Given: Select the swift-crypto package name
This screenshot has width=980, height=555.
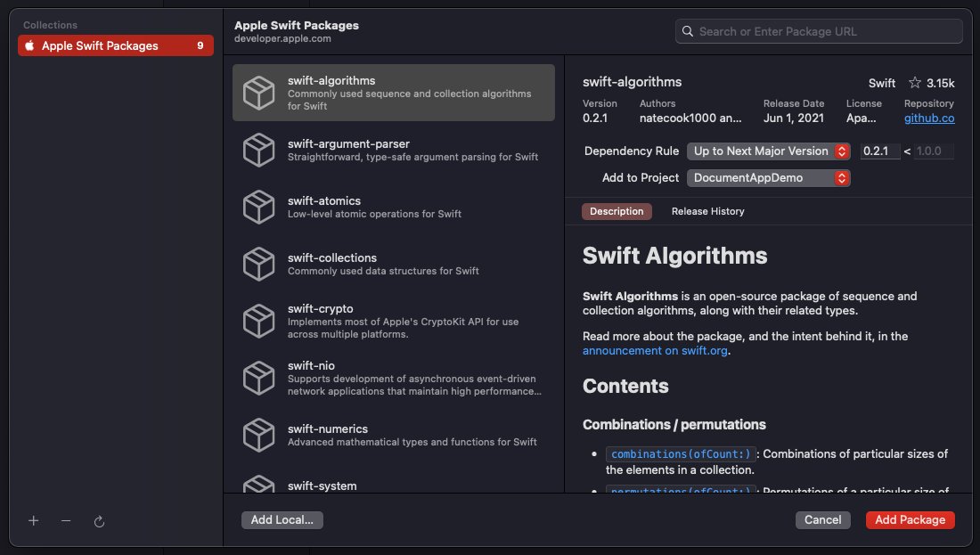Looking at the screenshot, I should point(320,308).
